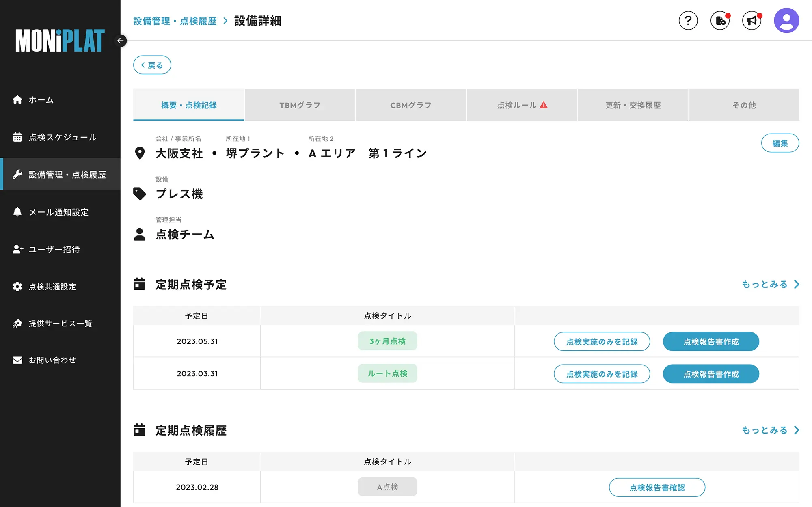Click the 編集 button

[780, 143]
